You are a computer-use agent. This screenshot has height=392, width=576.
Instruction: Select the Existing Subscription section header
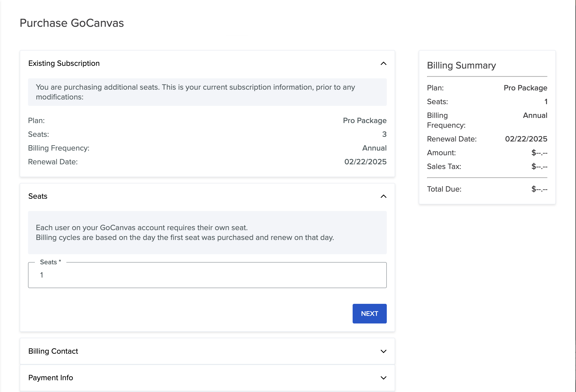64,63
